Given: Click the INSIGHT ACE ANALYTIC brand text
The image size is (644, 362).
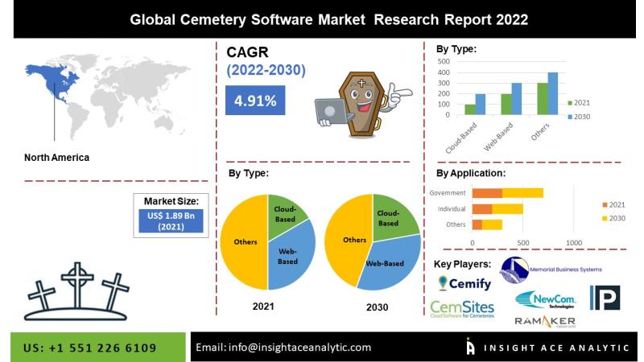Looking at the screenshot, I should pyautogui.click(x=556, y=348).
